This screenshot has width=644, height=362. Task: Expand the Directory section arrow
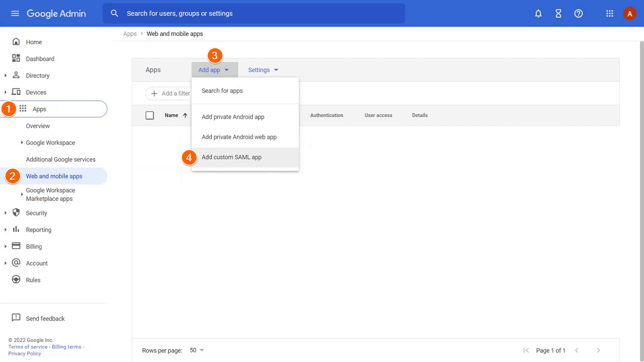click(5, 76)
